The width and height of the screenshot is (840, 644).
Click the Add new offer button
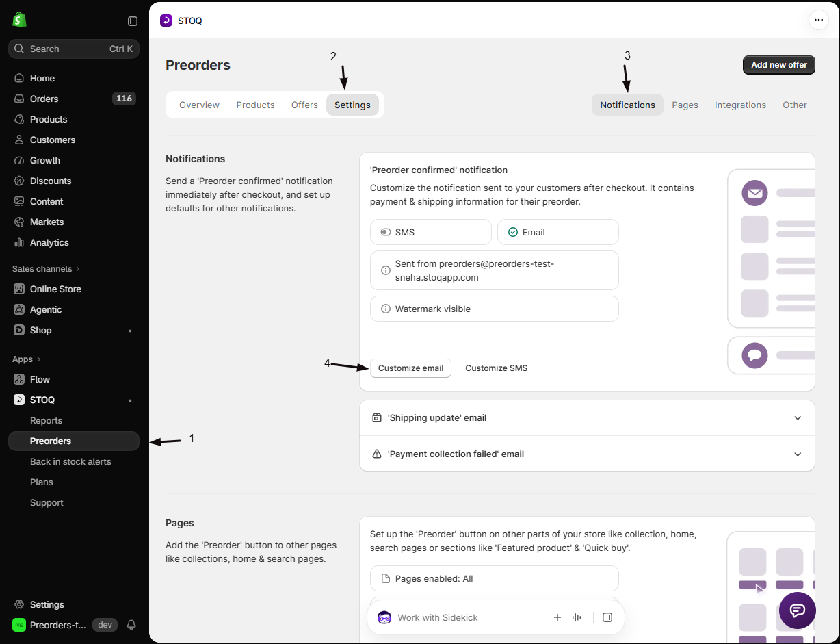[x=779, y=65]
